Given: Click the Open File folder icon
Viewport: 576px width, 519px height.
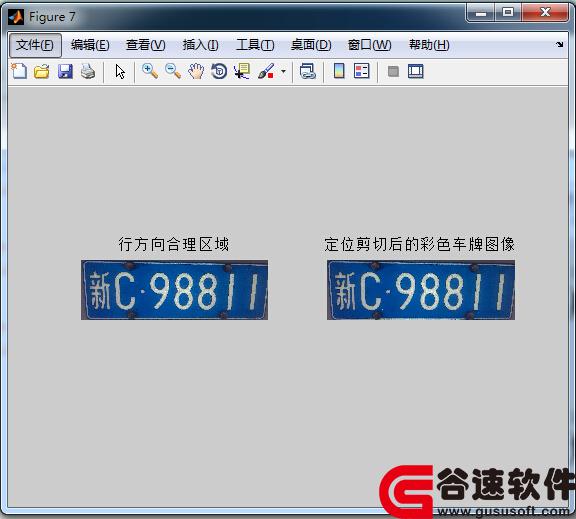Looking at the screenshot, I should coord(42,71).
